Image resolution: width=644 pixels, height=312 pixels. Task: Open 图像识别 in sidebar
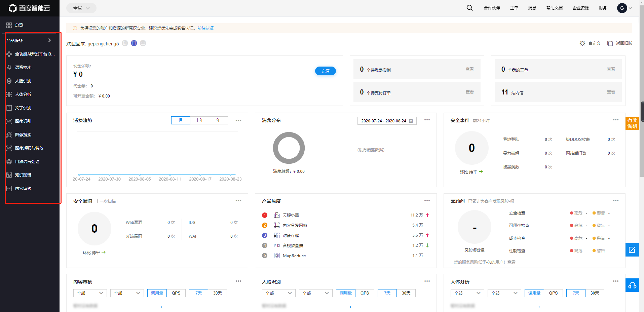[19, 121]
